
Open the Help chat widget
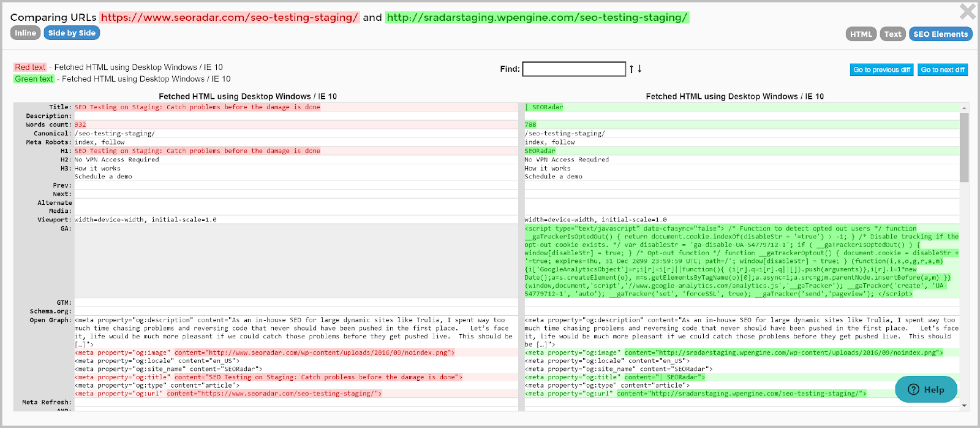tap(925, 389)
